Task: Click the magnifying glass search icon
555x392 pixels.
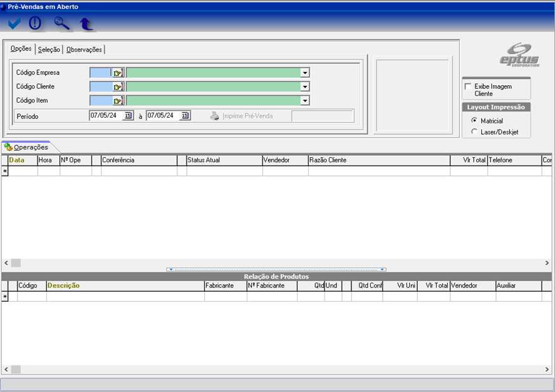Action: pos(61,24)
